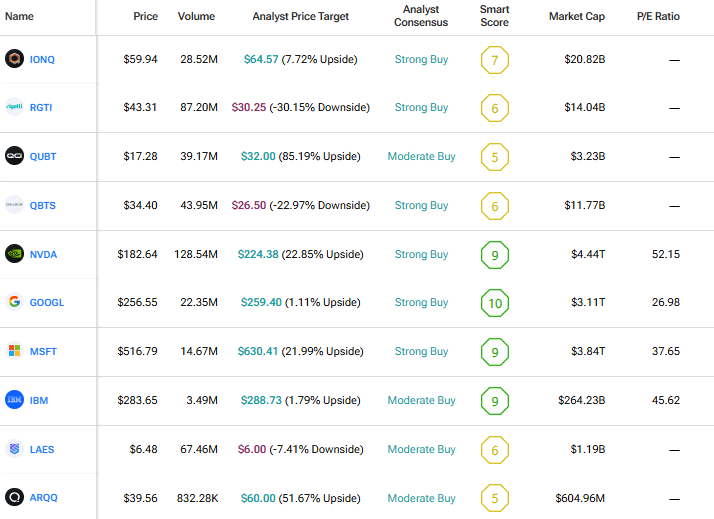Open the IONQ ticker link
The image size is (714, 519).
pos(43,59)
